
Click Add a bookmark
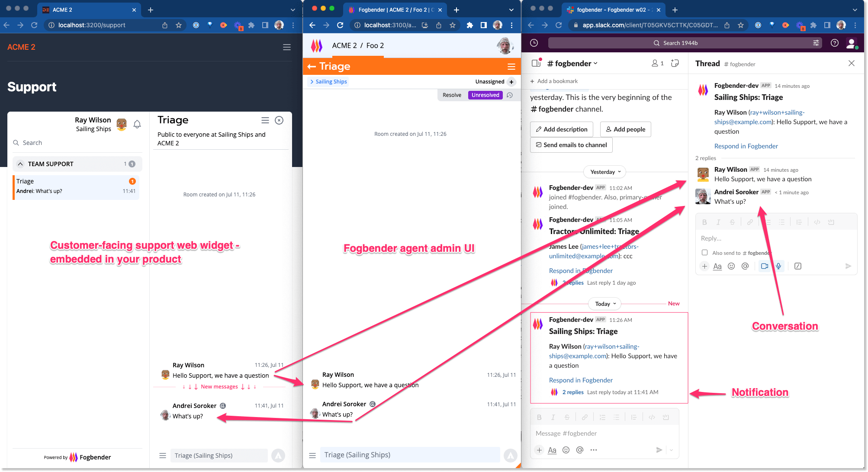click(x=554, y=81)
